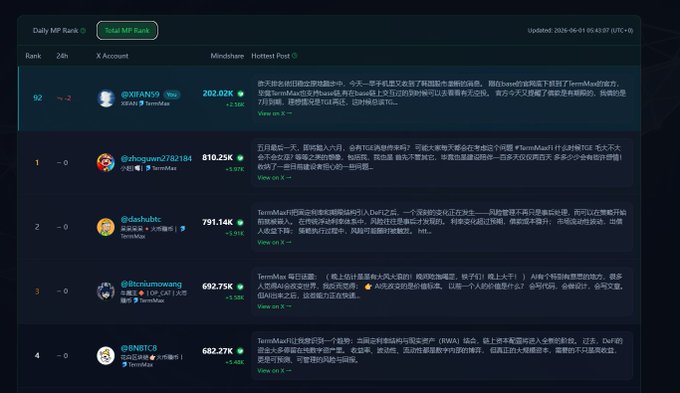The image size is (680, 393).
Task: Sort by the Rank column header
Action: click(x=33, y=56)
